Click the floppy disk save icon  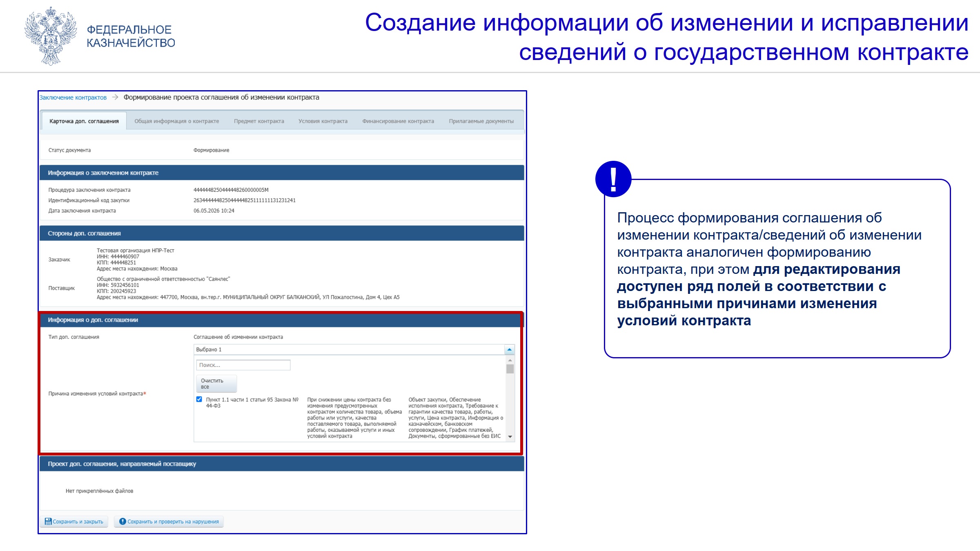tap(48, 522)
